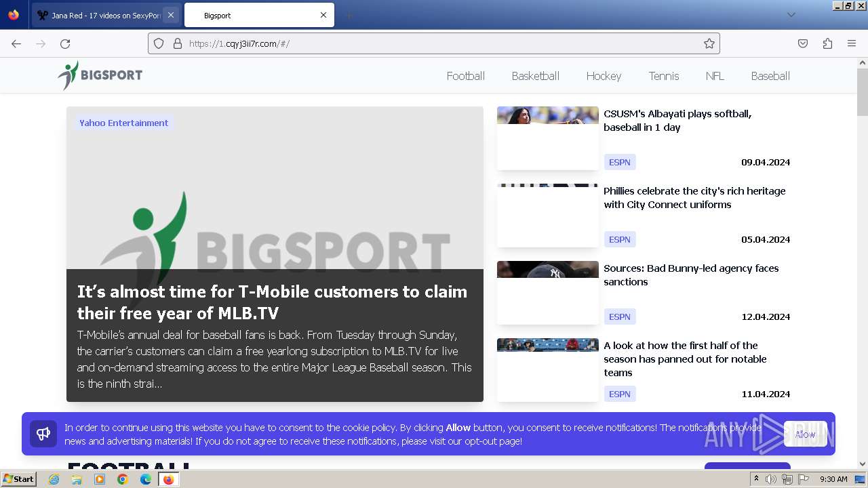
Task: Open the Windows Start menu
Action: tap(19, 479)
